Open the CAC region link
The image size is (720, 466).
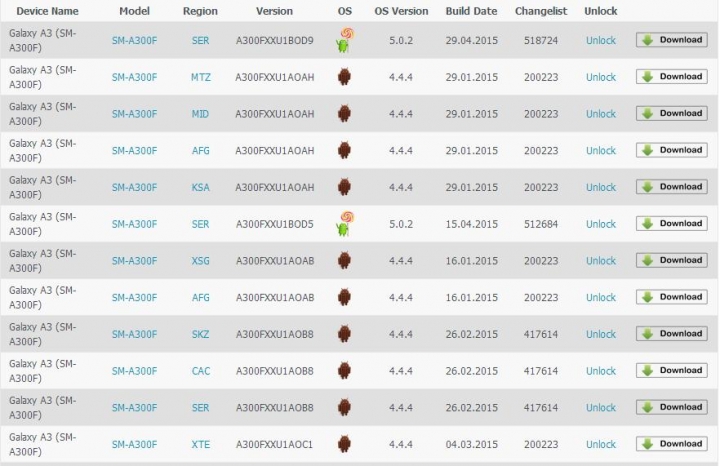201,371
